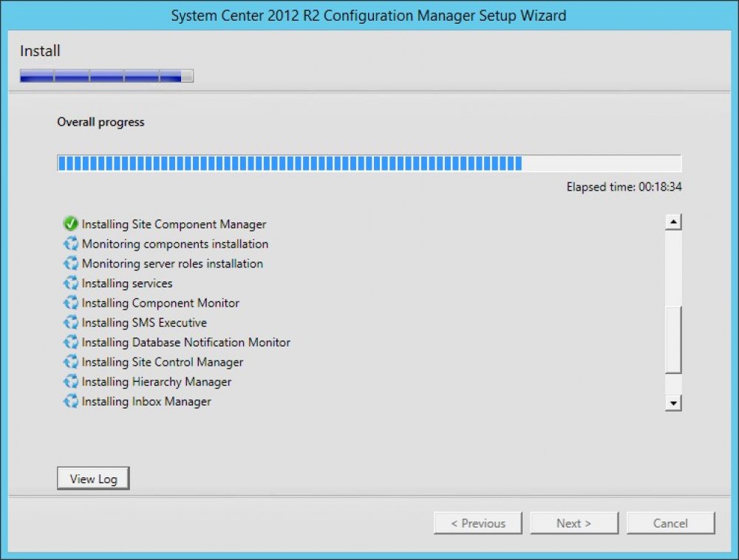Screen dimensions: 739x560
Task: Select the 'Installing Site Control Manager' row text
Action: [163, 362]
